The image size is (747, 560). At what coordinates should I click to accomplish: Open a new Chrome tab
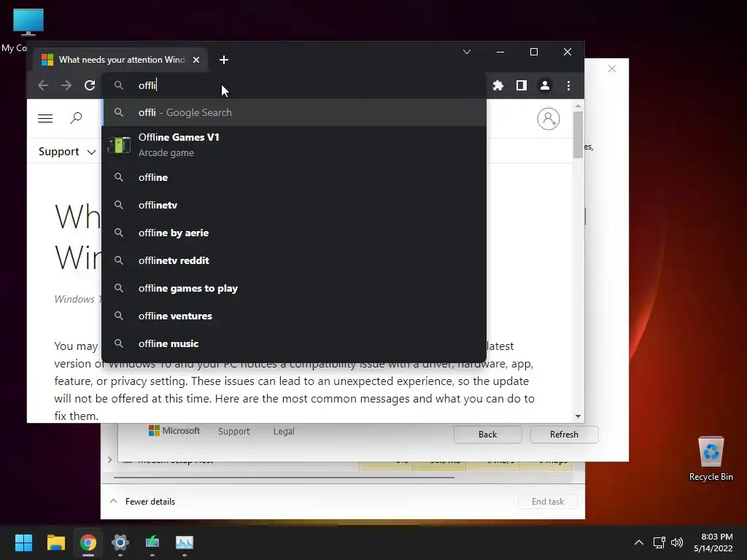point(224,60)
